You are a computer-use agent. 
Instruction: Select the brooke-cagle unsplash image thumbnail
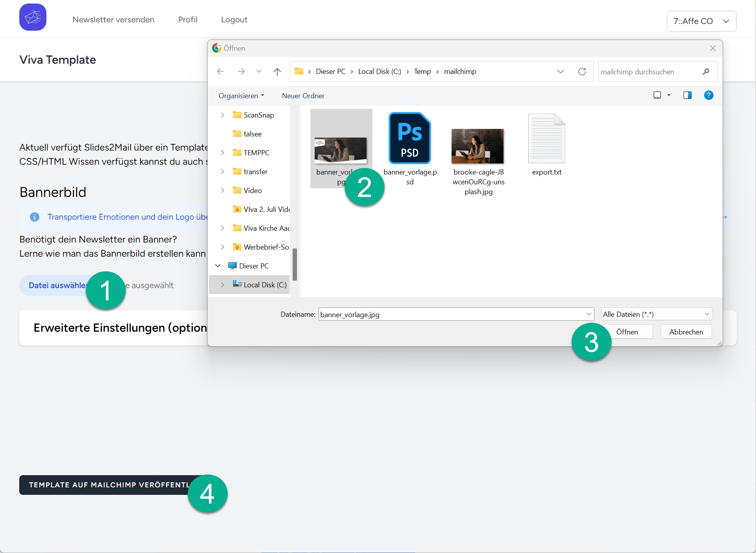click(x=478, y=146)
